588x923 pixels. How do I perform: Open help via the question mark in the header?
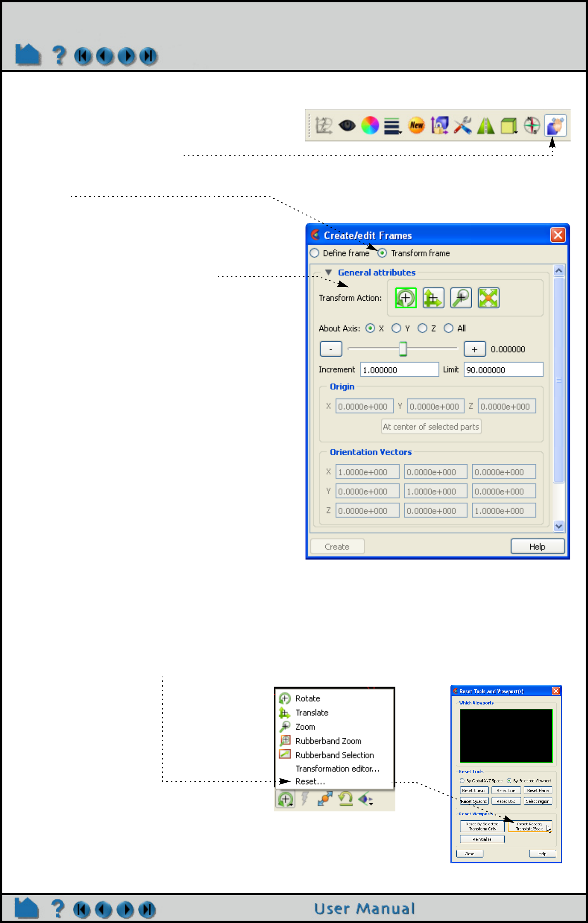pyautogui.click(x=59, y=55)
